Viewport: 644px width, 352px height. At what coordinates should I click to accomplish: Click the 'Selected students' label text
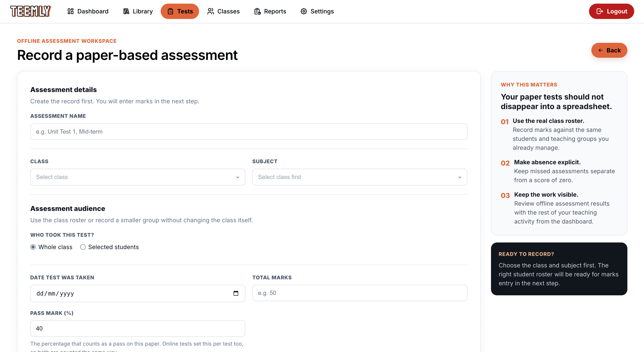click(x=114, y=247)
